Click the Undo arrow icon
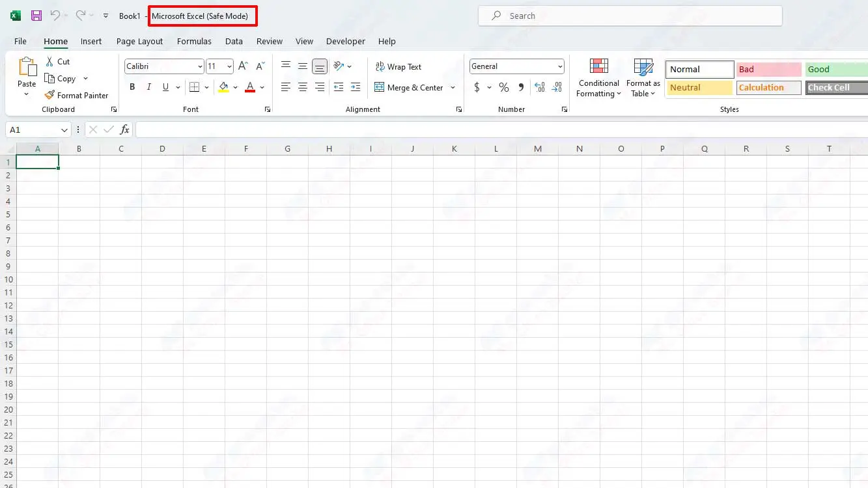This screenshot has width=868, height=488. [x=55, y=16]
